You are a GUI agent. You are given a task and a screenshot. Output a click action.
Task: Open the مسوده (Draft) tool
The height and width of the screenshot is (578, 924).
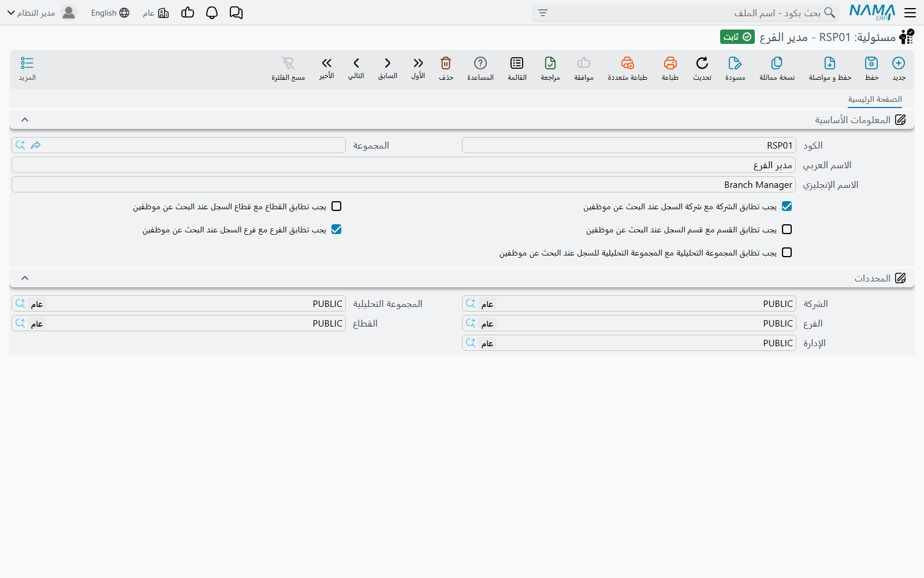(x=735, y=68)
